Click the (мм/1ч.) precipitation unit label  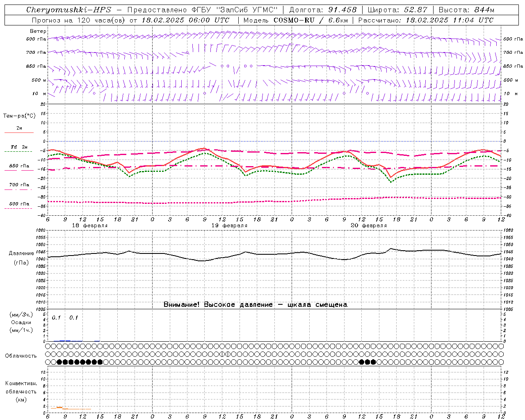(x=21, y=330)
